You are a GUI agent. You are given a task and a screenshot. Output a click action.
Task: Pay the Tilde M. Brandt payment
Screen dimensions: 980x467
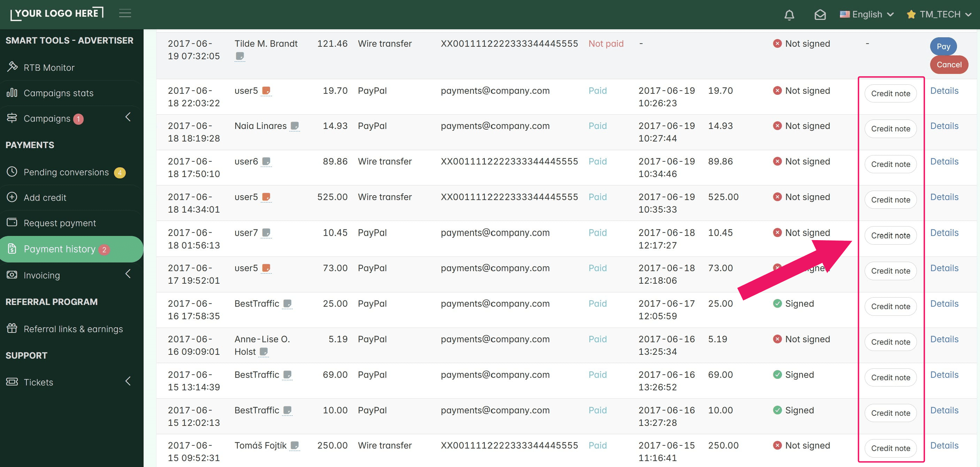(x=943, y=46)
